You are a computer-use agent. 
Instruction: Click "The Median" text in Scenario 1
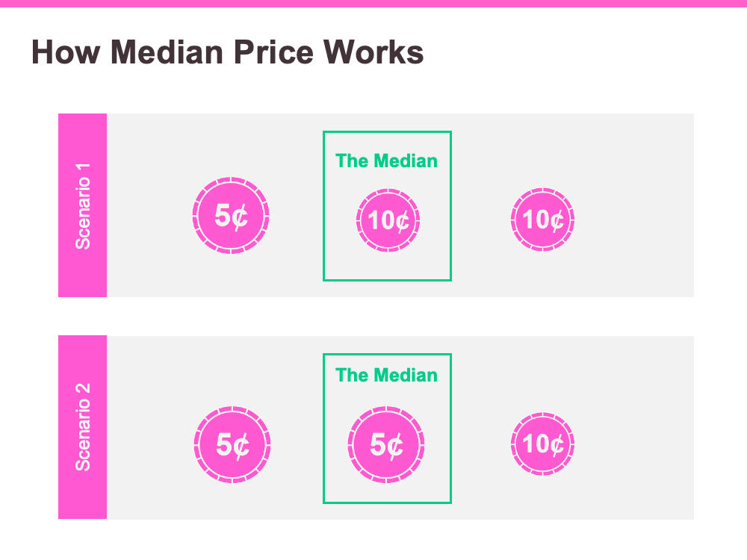386,161
